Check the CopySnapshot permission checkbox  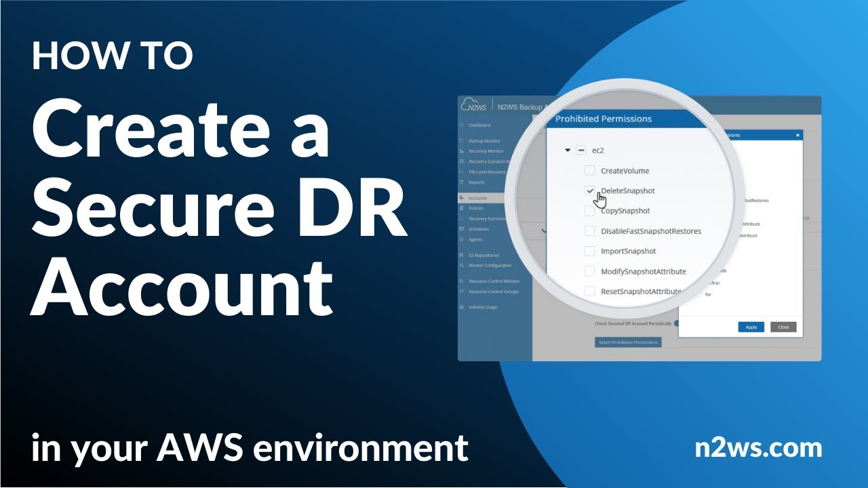[590, 211]
